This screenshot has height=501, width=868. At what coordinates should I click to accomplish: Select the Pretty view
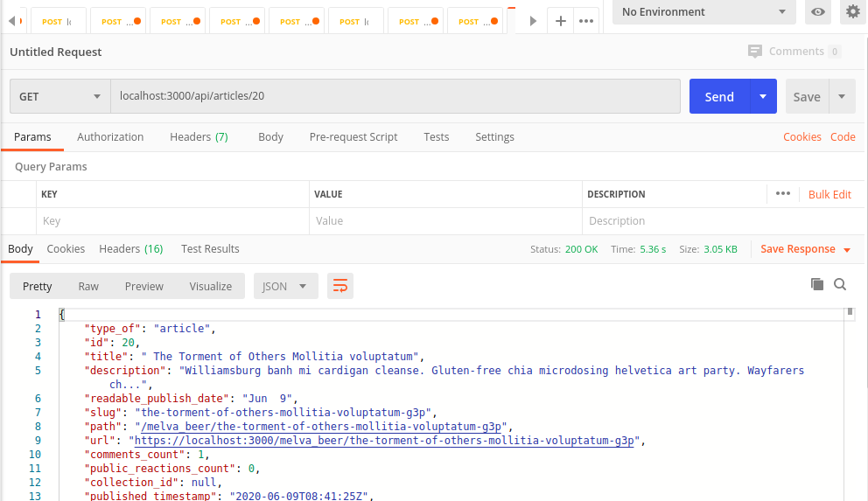[37, 286]
